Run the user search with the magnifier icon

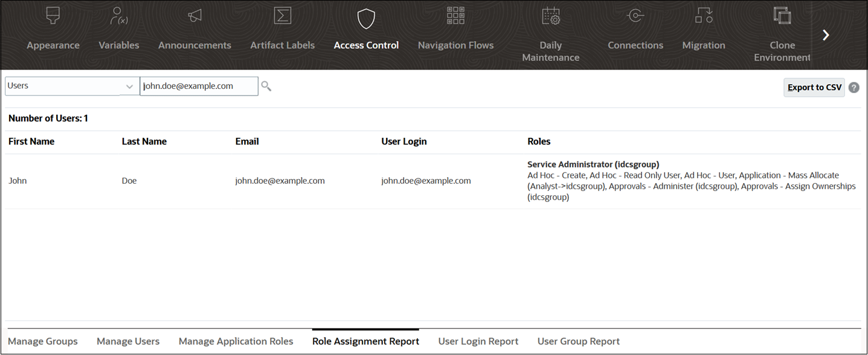pyautogui.click(x=266, y=86)
